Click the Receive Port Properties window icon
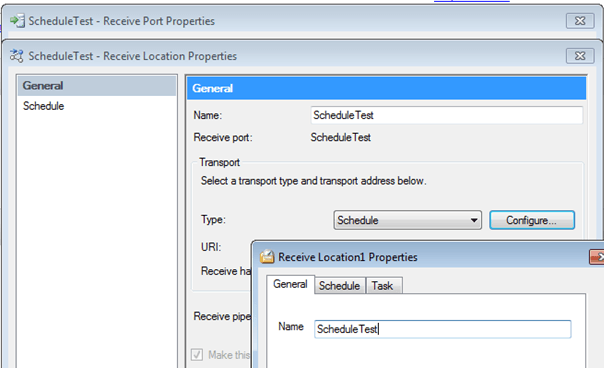Screen dimensions: 604x368 tap(17, 21)
